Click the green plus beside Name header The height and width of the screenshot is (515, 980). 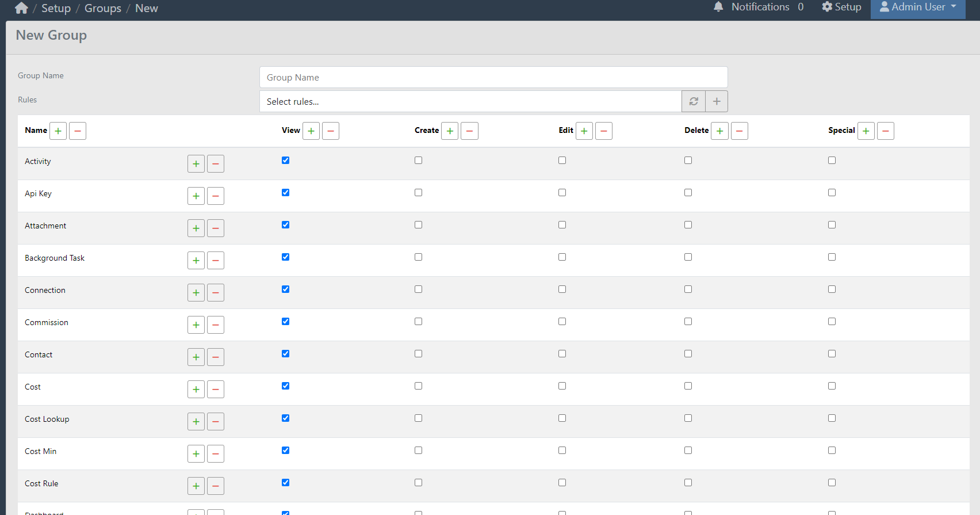(58, 131)
